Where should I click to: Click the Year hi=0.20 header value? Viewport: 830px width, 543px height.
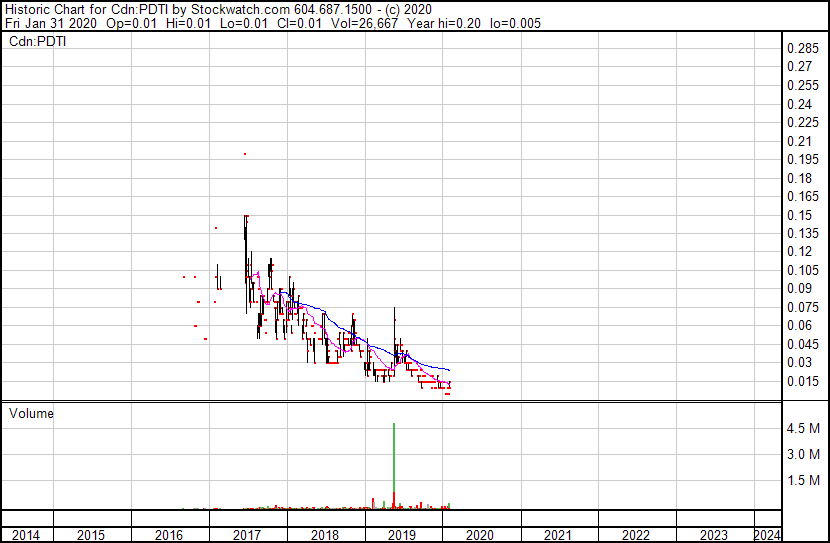point(444,23)
